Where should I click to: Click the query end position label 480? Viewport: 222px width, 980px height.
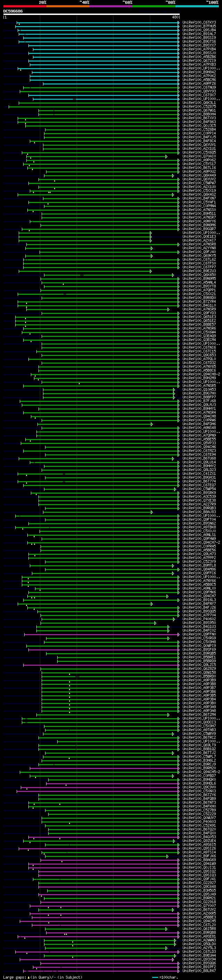[175, 17]
